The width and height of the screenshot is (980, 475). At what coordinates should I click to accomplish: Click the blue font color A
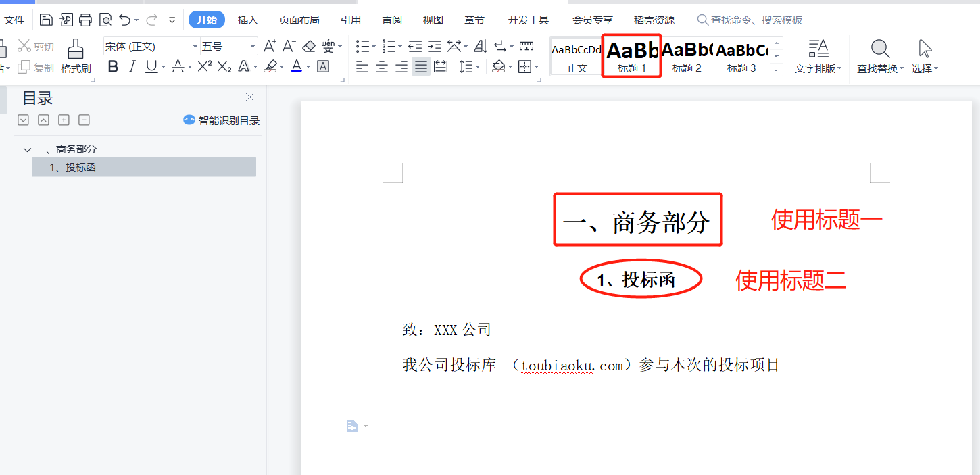[x=296, y=66]
